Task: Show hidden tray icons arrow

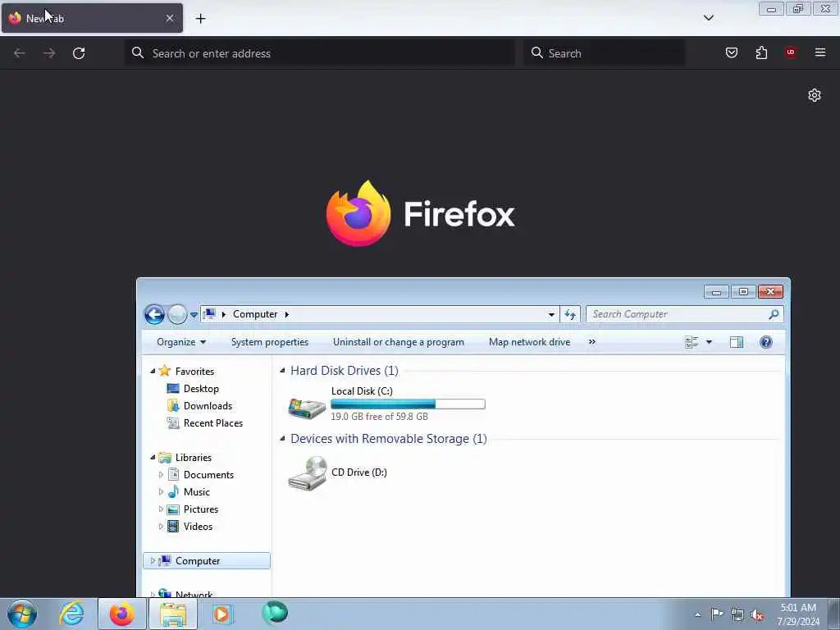Action: point(697,614)
